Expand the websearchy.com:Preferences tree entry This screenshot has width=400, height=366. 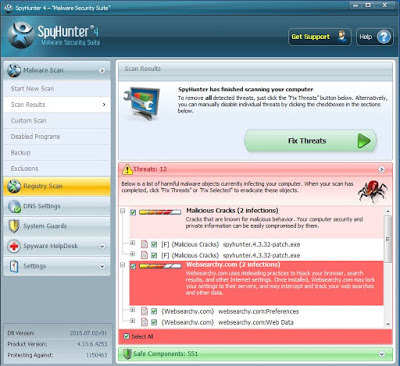(x=132, y=310)
